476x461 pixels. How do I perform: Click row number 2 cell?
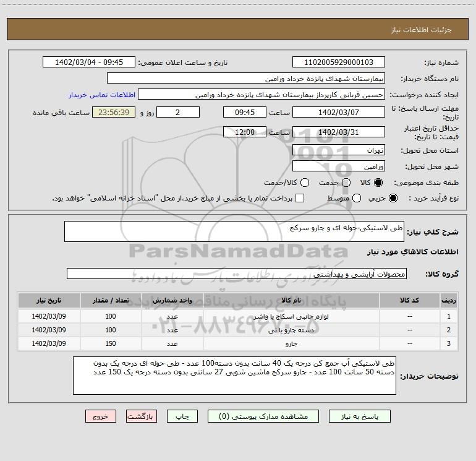(x=449, y=330)
